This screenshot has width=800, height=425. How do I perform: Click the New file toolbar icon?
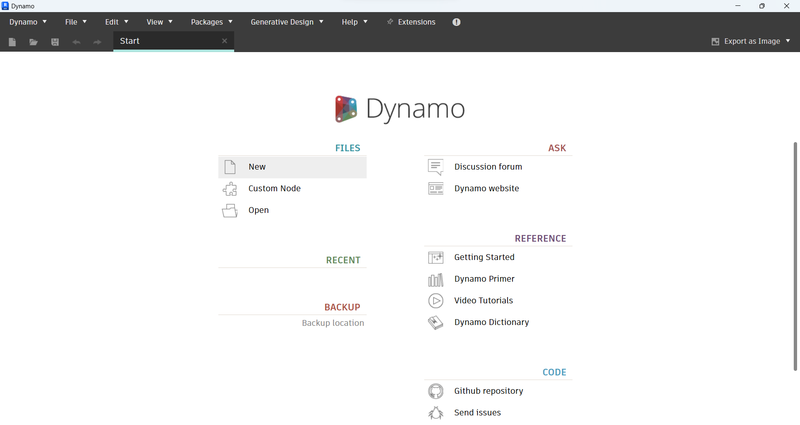[x=12, y=42]
